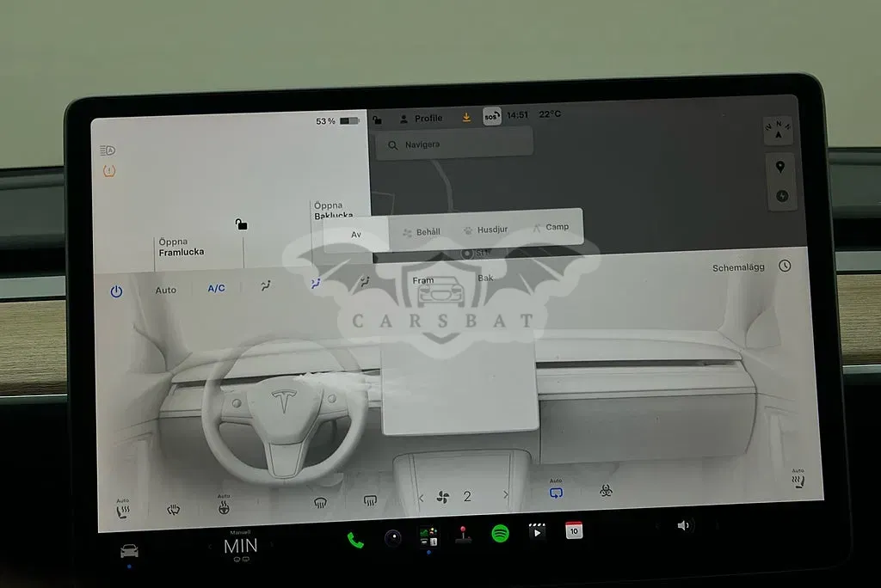Viewport: 881px width, 588px height.
Task: Open the app launcher grid
Action: click(428, 536)
